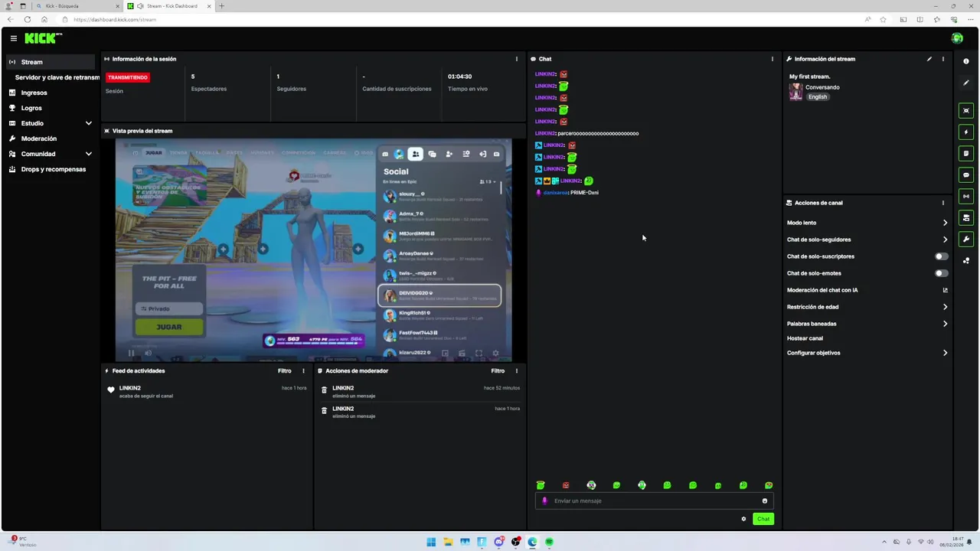Open Acciones de moderador three-dot menu
The height and width of the screenshot is (551, 980).
(x=516, y=371)
